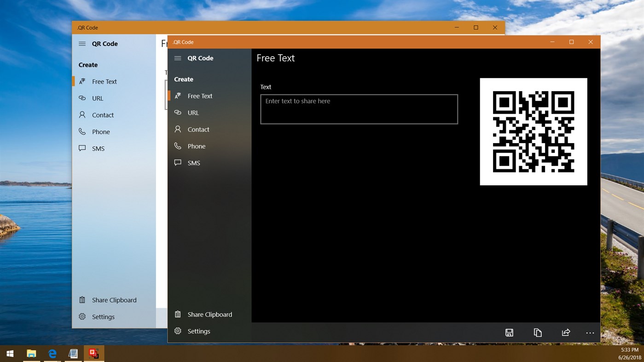The image size is (644, 362).
Task: Open sharing options via the Share icon
Action: [x=566, y=332]
